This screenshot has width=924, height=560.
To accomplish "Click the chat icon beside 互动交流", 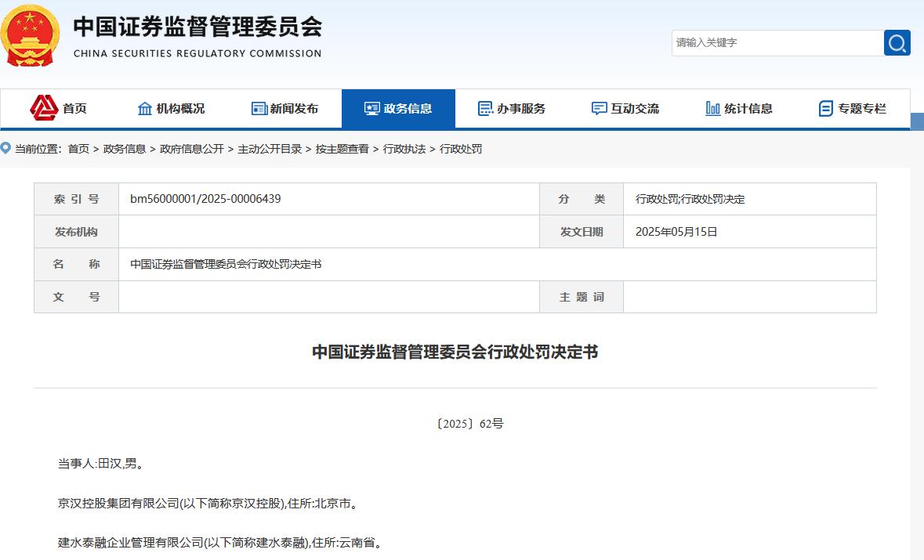I will [599, 108].
